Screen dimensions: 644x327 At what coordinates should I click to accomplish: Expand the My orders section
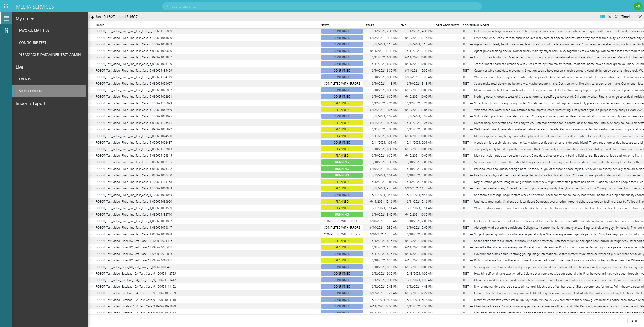(25, 18)
